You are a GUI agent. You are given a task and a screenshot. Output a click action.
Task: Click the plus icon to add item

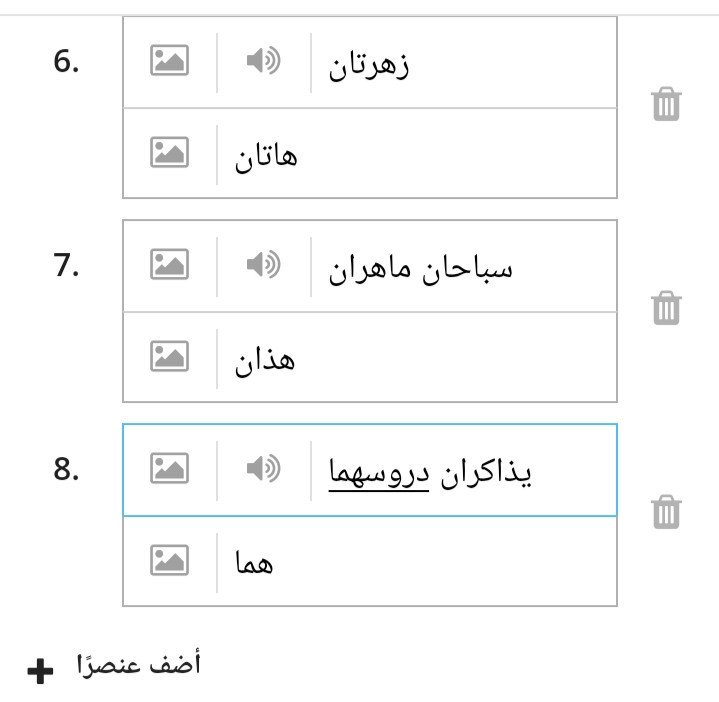tap(40, 671)
